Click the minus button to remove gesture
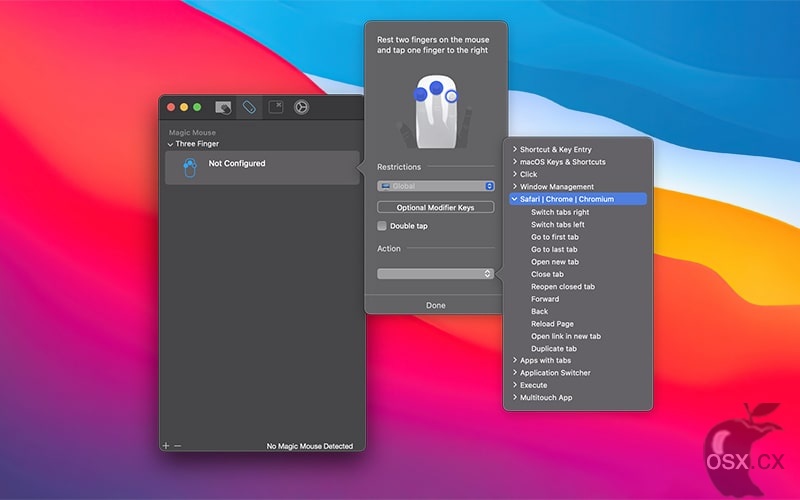The height and width of the screenshot is (500, 800). pos(178,445)
